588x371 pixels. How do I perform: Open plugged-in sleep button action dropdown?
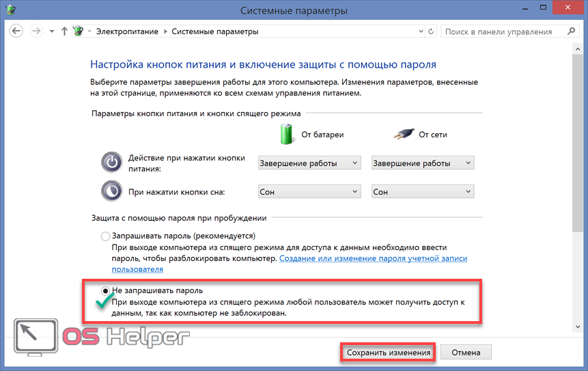point(423,192)
